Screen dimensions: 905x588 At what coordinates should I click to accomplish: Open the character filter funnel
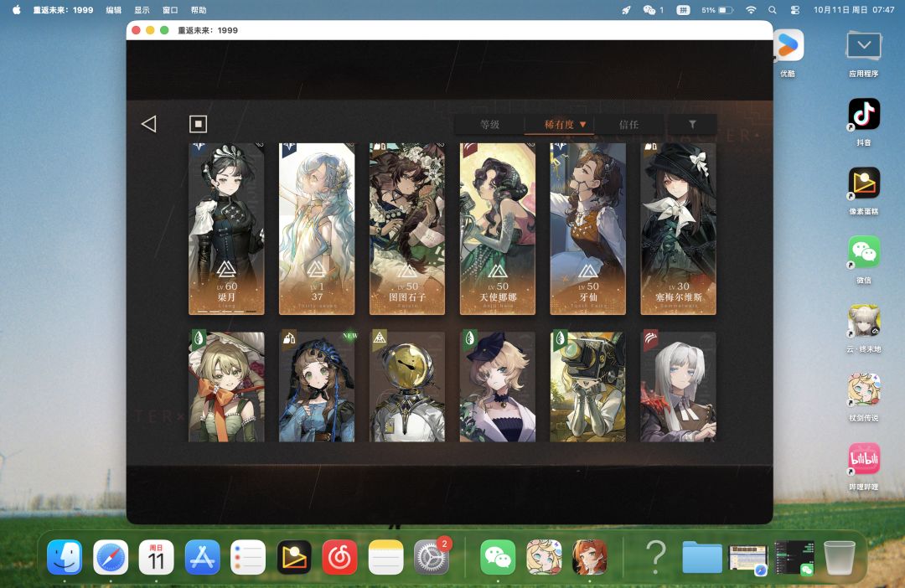point(692,124)
